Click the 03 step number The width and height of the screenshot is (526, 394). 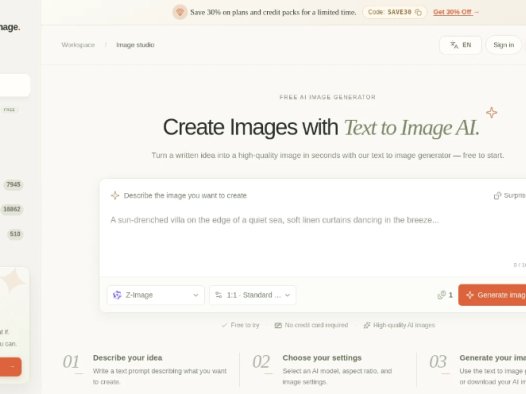point(438,362)
